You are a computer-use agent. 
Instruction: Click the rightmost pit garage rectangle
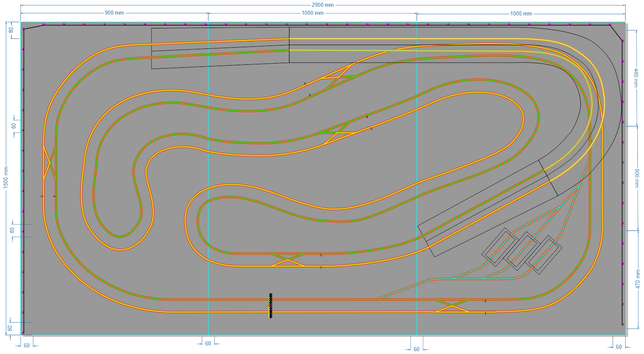[x=545, y=255]
